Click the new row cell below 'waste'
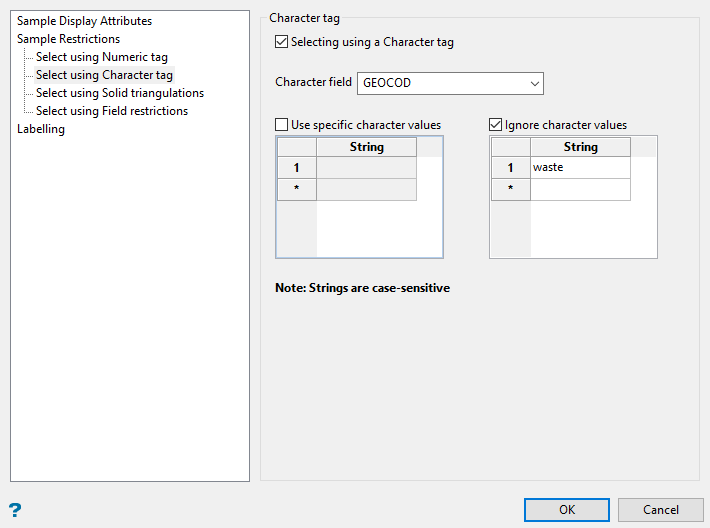Viewport: 710px width, 528px height. tap(580, 189)
